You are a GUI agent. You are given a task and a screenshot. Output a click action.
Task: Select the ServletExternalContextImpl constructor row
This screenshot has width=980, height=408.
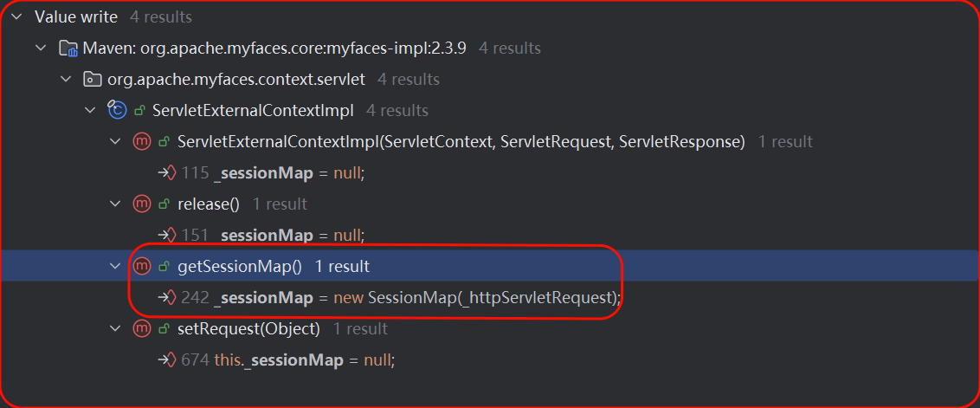pos(461,141)
